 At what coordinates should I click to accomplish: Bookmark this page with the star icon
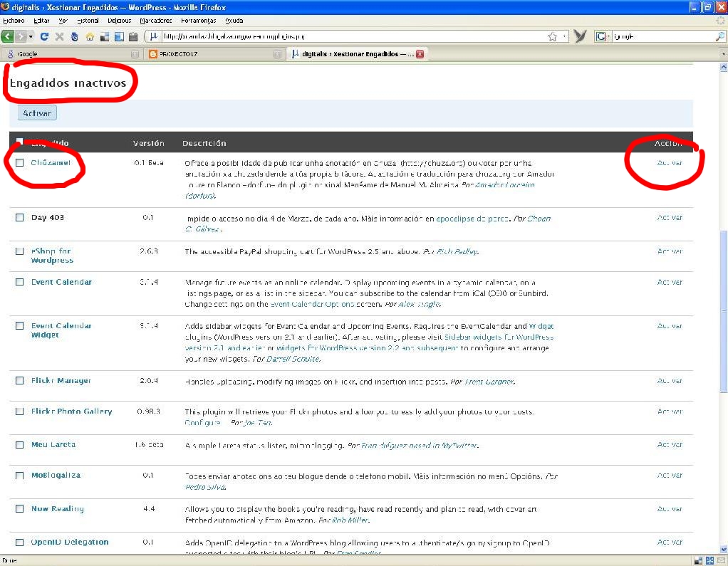pos(552,36)
